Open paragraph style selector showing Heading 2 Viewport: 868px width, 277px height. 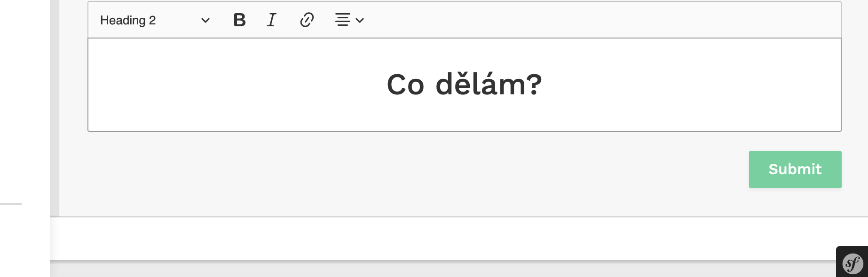153,20
